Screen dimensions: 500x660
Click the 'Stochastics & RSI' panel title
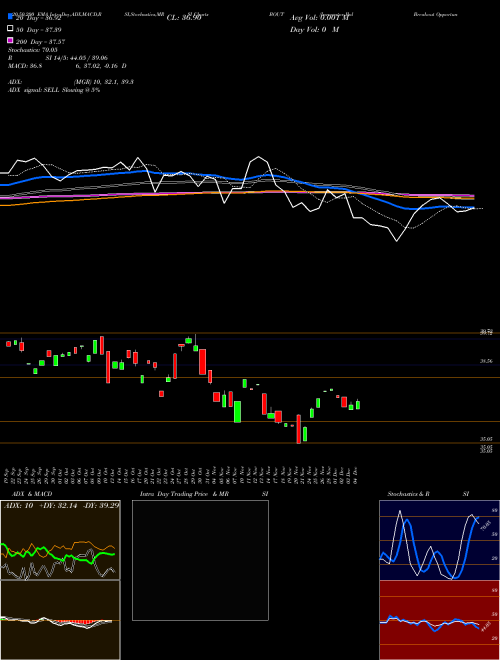point(428,494)
